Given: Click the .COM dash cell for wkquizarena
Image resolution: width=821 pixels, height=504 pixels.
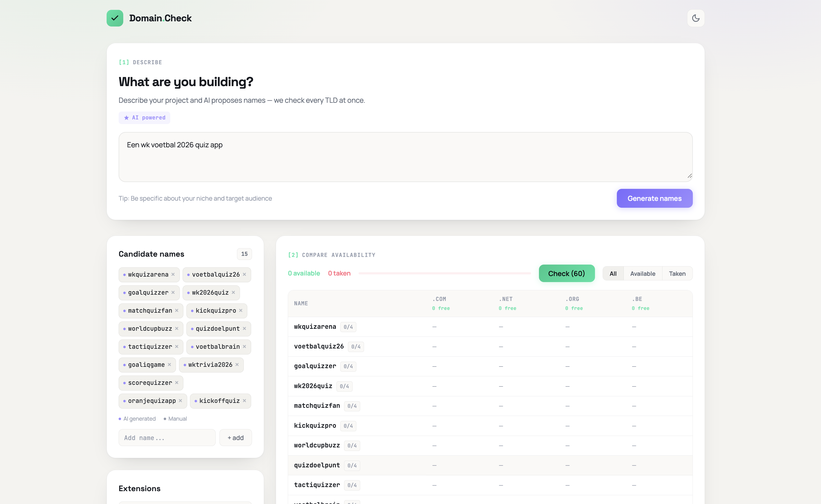Looking at the screenshot, I should (x=434, y=327).
